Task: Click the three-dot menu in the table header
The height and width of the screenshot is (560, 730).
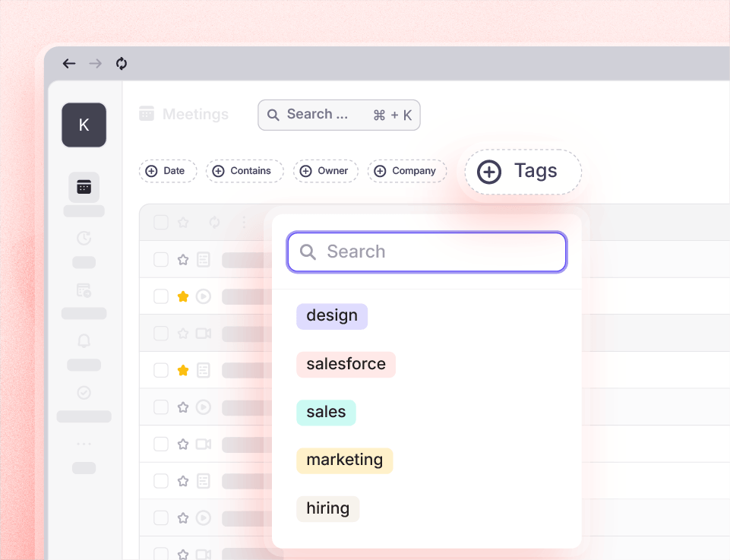Action: coord(244,222)
